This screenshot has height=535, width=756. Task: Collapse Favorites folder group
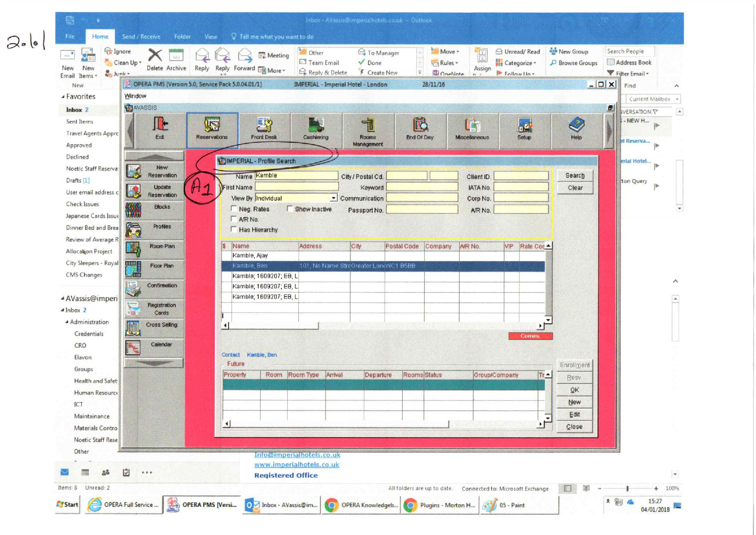click(x=63, y=97)
